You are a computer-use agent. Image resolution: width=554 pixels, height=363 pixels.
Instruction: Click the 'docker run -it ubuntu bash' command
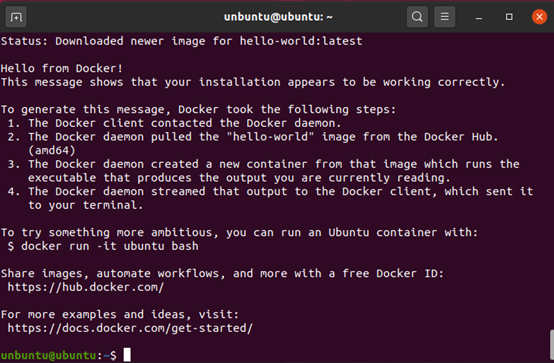point(110,246)
